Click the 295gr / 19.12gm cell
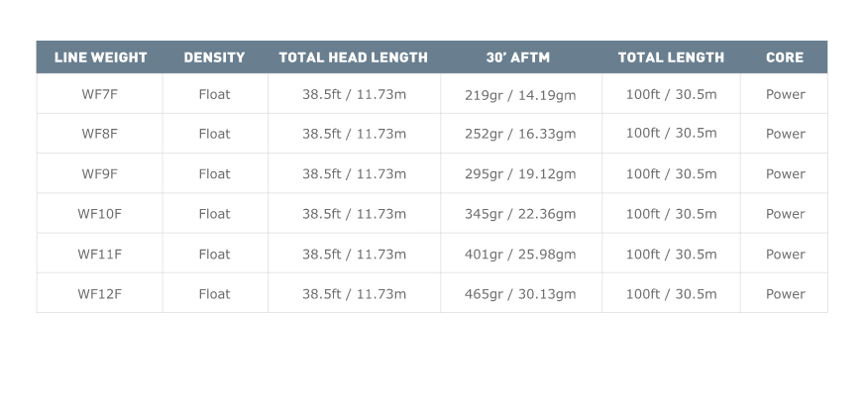The height and width of the screenshot is (418, 868). point(520,174)
